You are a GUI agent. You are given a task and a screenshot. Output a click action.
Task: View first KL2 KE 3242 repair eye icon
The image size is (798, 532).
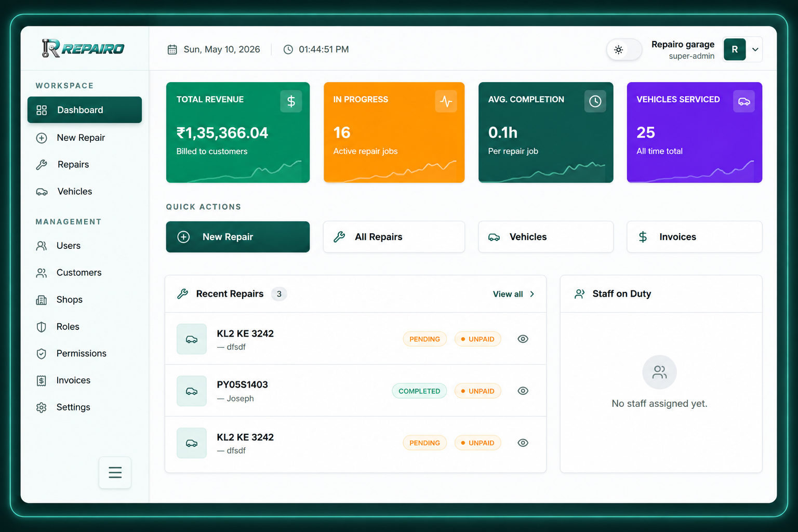pyautogui.click(x=523, y=339)
